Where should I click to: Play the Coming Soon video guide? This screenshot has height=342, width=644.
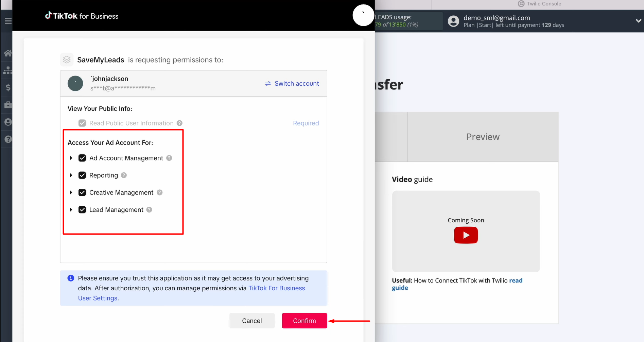click(466, 235)
